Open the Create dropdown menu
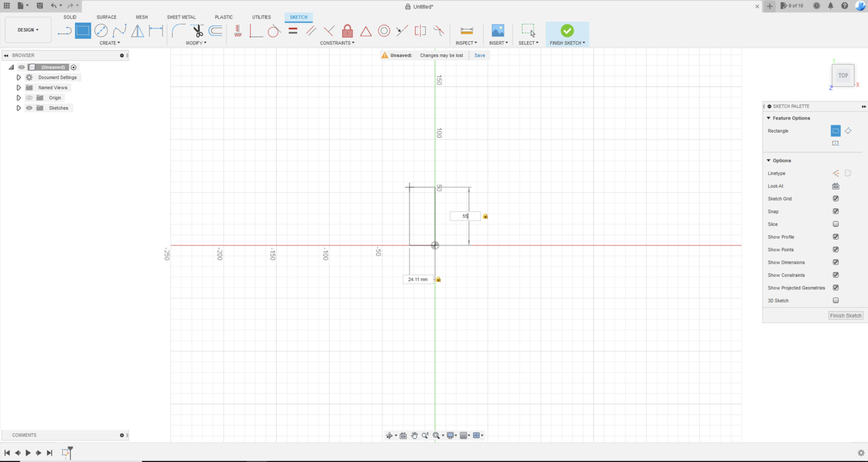Image resolution: width=868 pixels, height=462 pixels. point(110,43)
